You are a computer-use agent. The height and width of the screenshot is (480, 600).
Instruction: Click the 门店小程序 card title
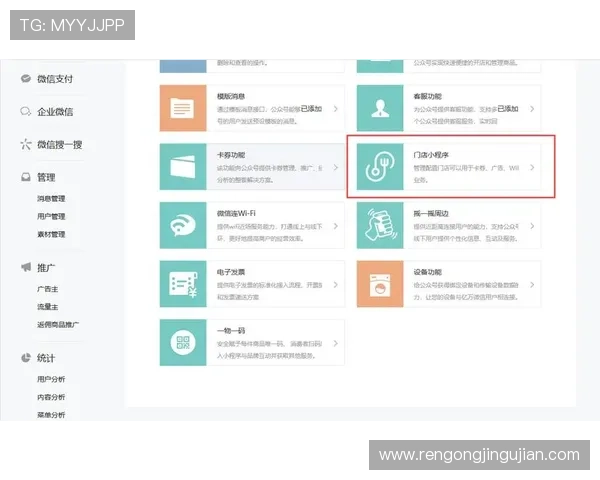pyautogui.click(x=431, y=155)
